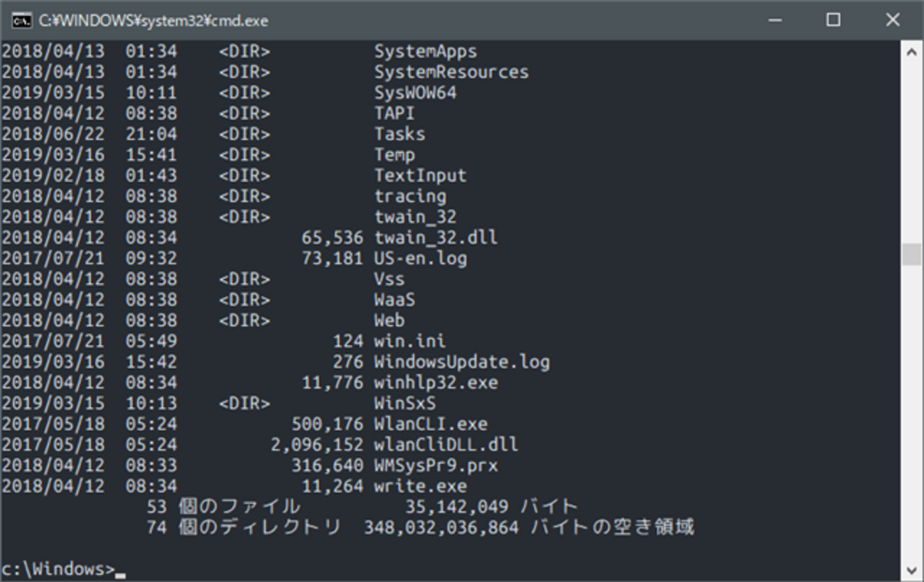
Task: Click the c:\Windows> command prompt line
Action: (58, 569)
